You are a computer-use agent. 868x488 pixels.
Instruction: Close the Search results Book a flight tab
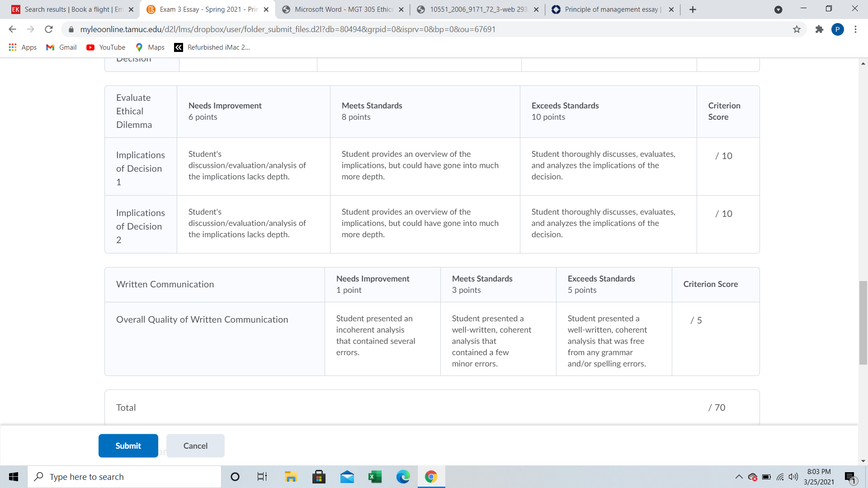[131, 9]
